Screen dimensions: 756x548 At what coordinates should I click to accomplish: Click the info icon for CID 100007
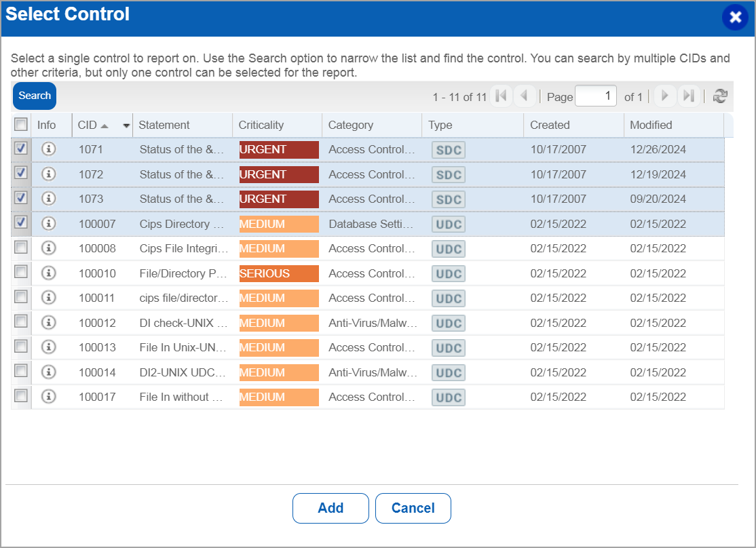coord(48,224)
